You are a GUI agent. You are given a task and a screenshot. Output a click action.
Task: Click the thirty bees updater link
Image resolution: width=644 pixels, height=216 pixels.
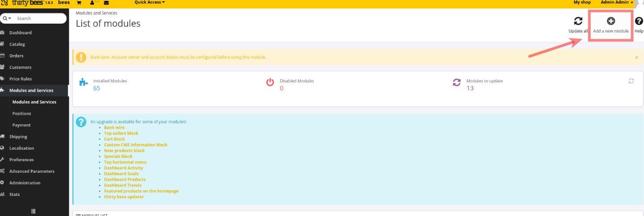(124, 197)
